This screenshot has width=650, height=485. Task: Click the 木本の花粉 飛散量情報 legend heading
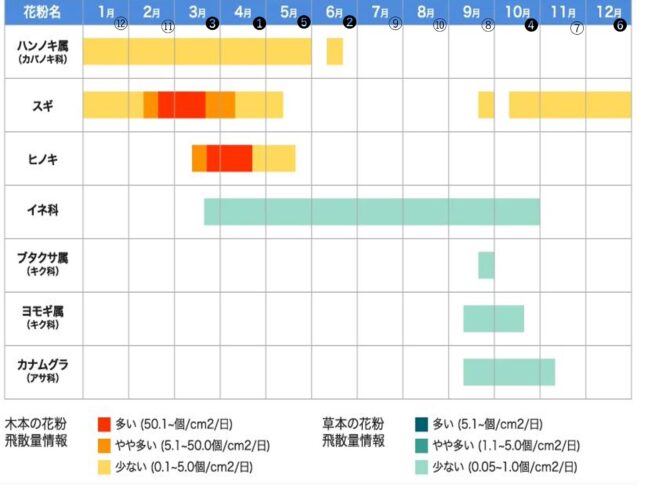click(x=36, y=432)
